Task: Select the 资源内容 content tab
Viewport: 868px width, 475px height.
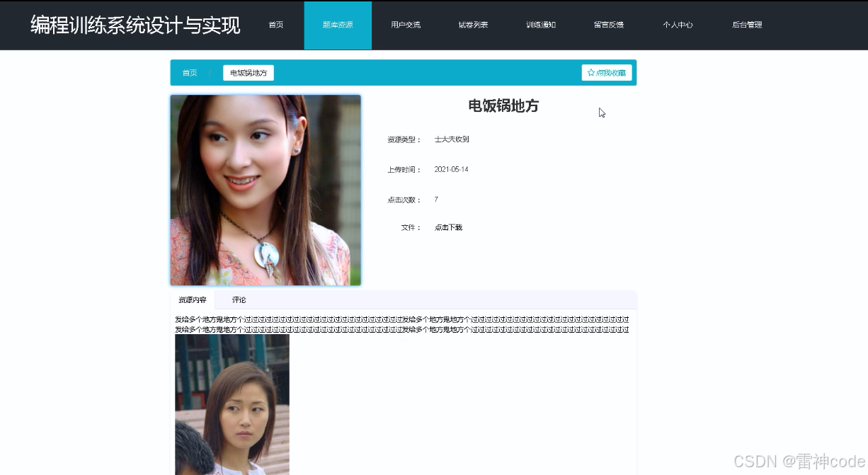Action: 192,299
